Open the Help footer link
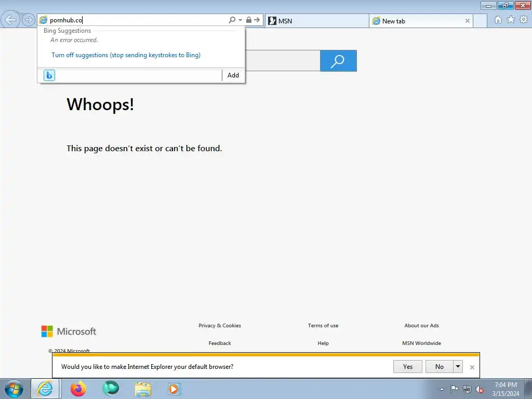The height and width of the screenshot is (399, 532). [x=323, y=343]
